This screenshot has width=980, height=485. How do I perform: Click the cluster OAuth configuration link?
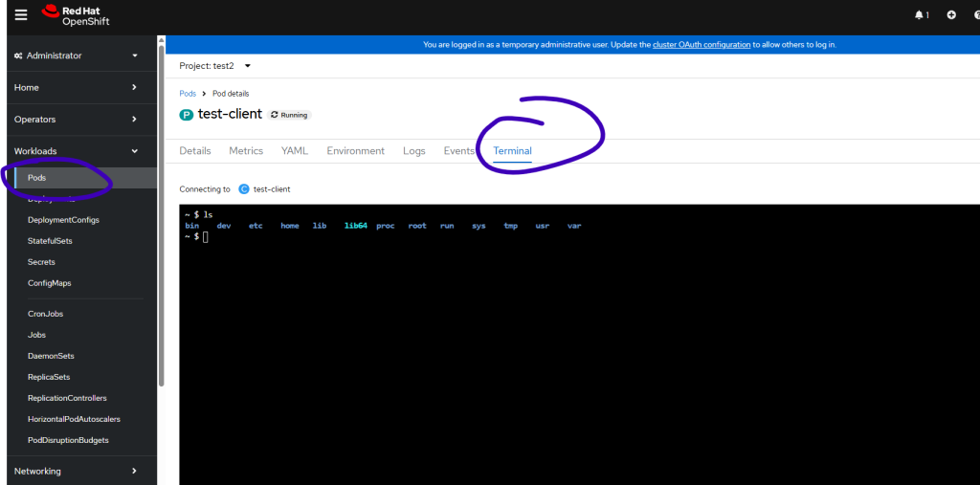coord(701,45)
